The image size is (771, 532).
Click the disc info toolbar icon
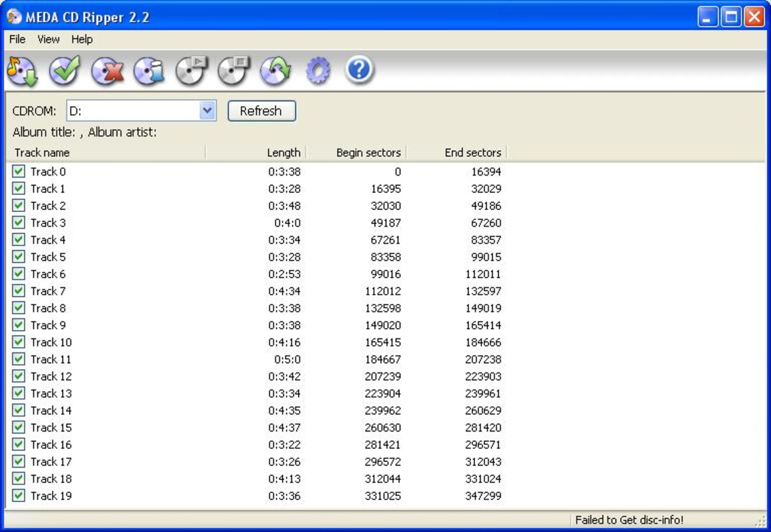tap(149, 70)
